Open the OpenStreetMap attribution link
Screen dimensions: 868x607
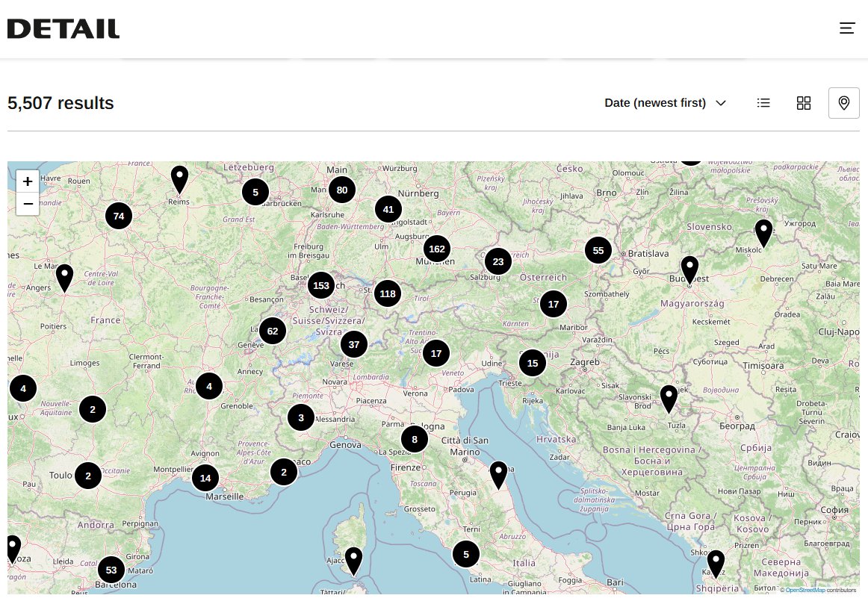point(805,590)
